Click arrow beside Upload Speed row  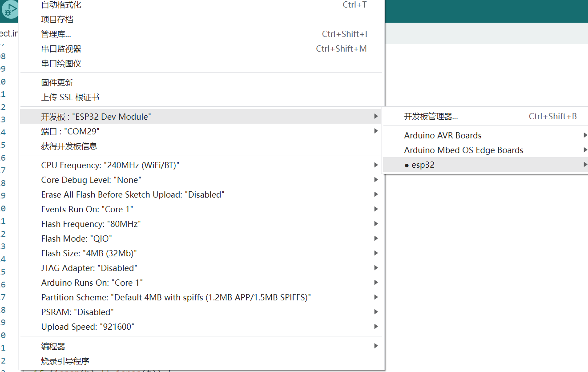[x=376, y=327]
